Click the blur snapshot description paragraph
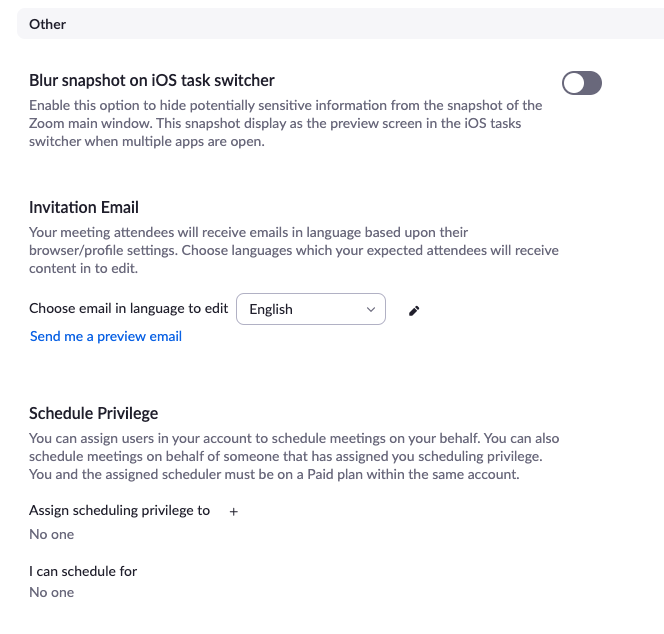The image size is (664, 634). [285, 123]
